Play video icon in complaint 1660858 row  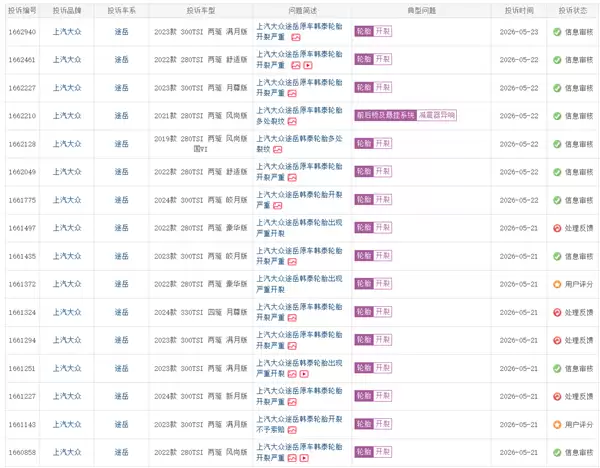pyautogui.click(x=304, y=458)
